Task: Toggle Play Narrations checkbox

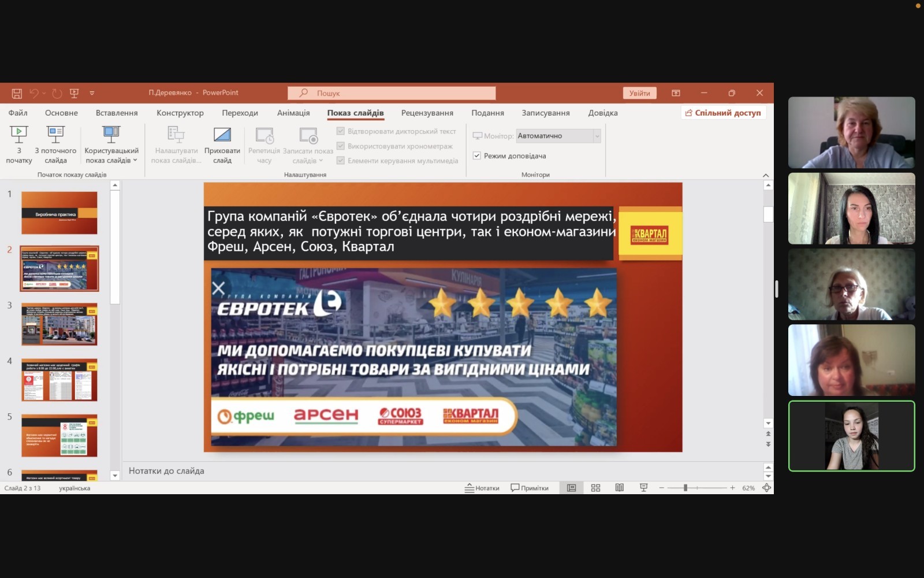Action: click(341, 131)
